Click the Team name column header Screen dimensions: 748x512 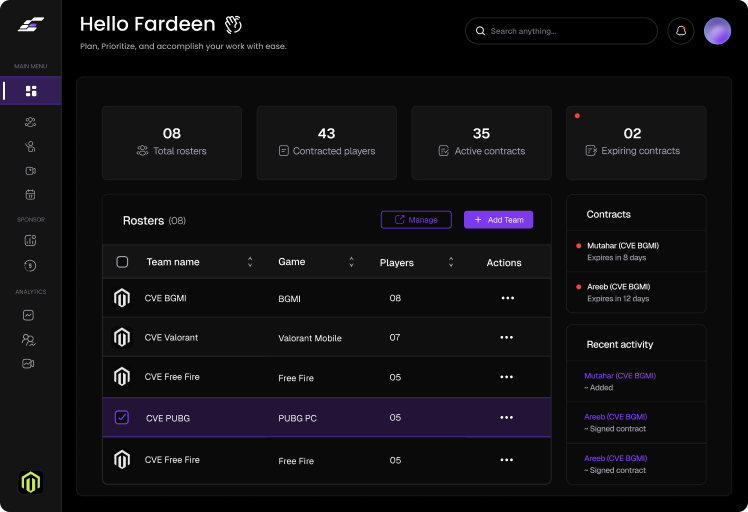(173, 261)
